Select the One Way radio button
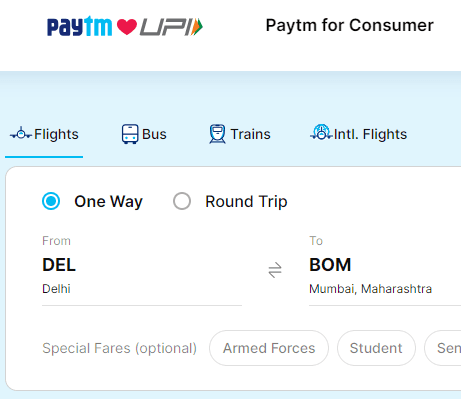The image size is (461, 399). click(x=51, y=201)
